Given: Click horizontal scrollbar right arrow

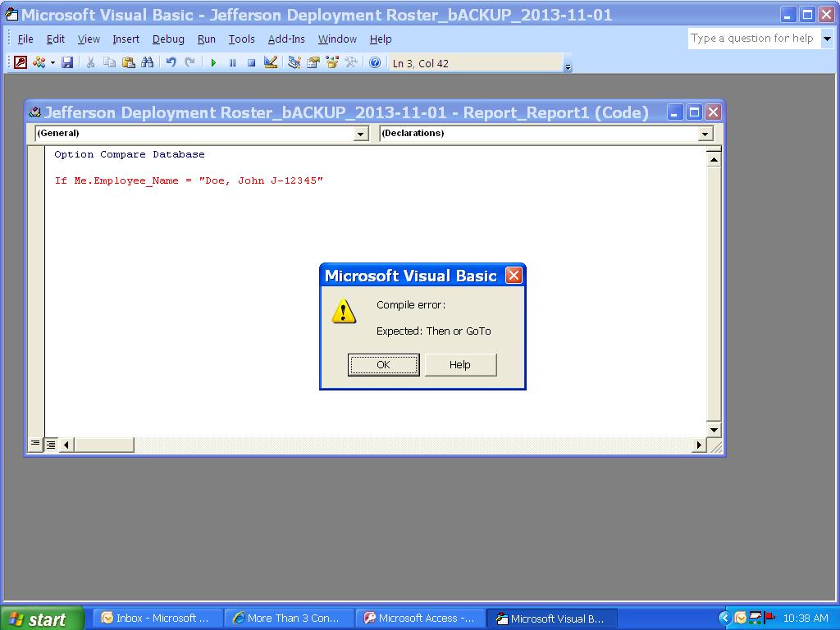Looking at the screenshot, I should pyautogui.click(x=699, y=445).
